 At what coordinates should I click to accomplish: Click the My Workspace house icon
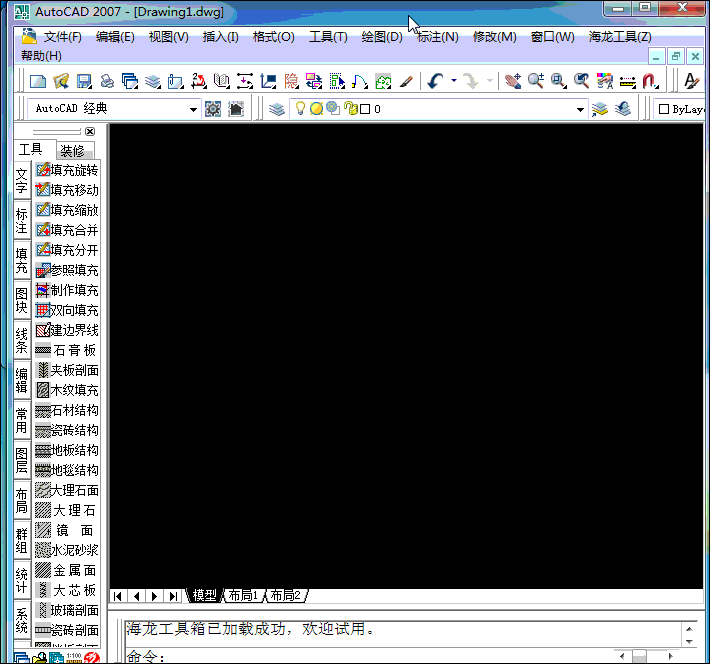236,109
